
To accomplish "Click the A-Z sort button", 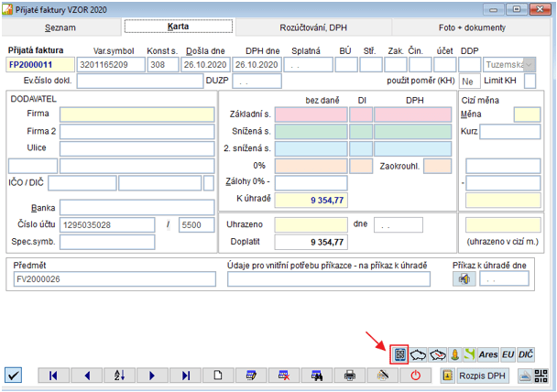I will coord(119,376).
